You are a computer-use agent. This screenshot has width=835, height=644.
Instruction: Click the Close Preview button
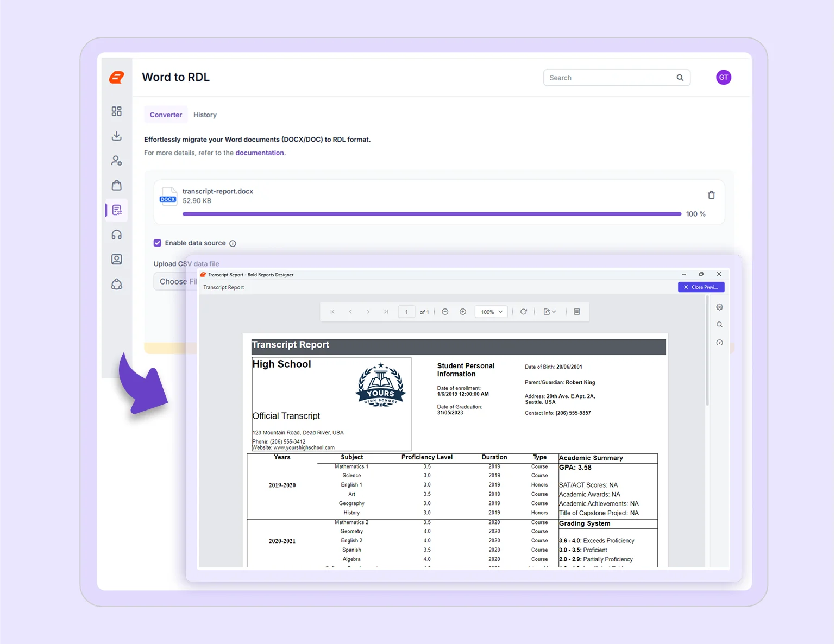point(701,287)
